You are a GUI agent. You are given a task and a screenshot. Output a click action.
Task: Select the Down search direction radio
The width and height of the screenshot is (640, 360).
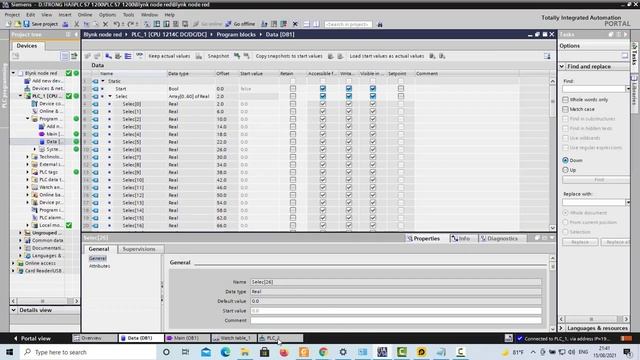pyautogui.click(x=565, y=160)
